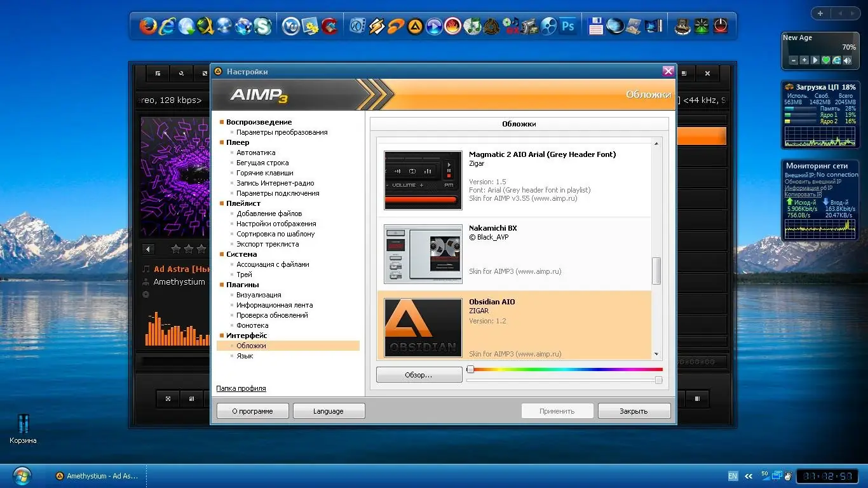Screen dimensions: 868x488
Task: Click the Amethystium taskbar button
Action: coord(97,476)
